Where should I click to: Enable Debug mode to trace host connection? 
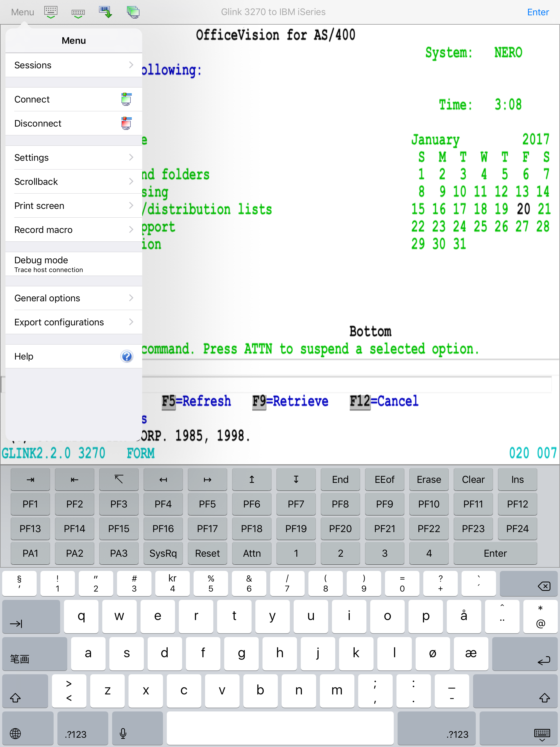pos(74,264)
